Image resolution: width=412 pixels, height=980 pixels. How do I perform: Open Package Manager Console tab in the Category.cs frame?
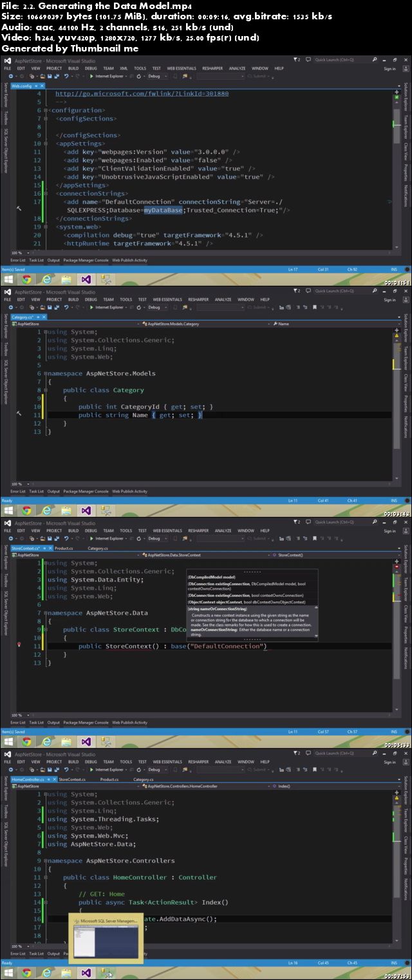click(86, 491)
